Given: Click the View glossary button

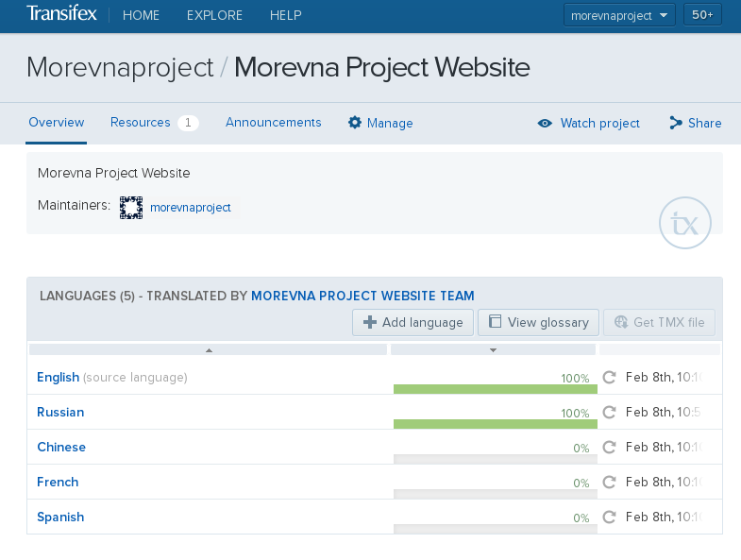Looking at the screenshot, I should (x=538, y=323).
